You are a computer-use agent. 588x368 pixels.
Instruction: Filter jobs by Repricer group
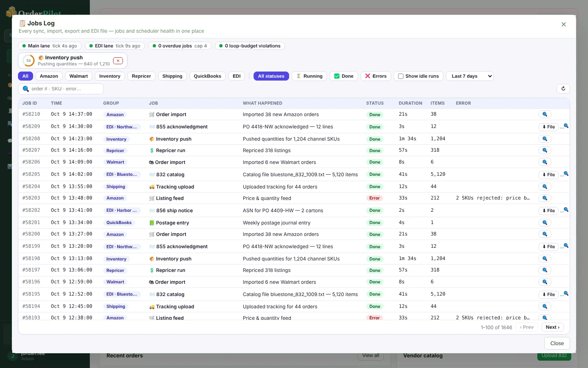141,76
